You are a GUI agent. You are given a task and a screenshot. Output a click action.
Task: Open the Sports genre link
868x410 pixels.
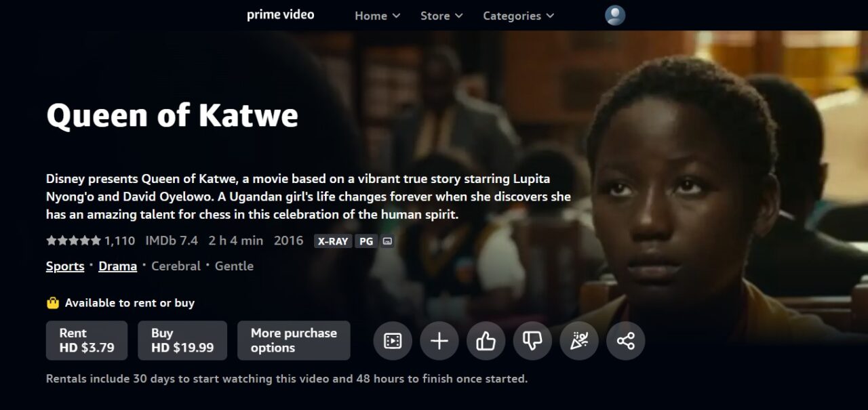(65, 266)
